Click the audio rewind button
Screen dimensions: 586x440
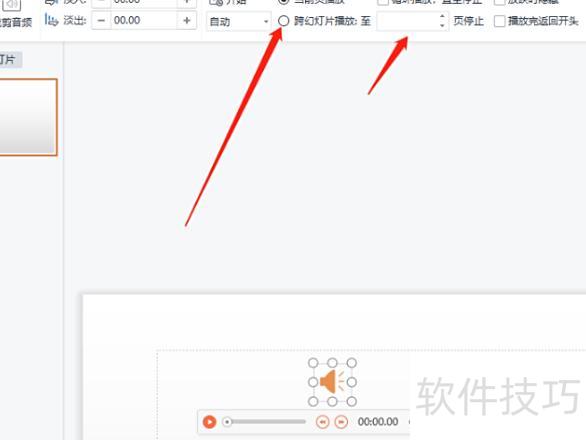pyautogui.click(x=323, y=422)
